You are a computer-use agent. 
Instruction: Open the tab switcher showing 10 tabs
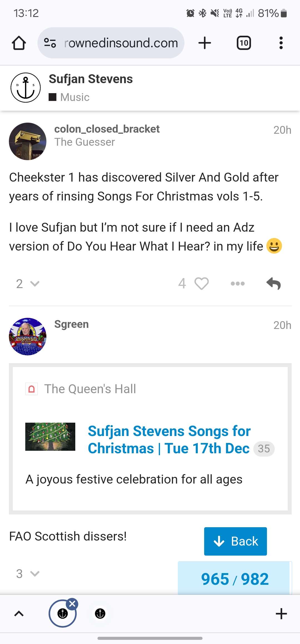click(x=244, y=43)
